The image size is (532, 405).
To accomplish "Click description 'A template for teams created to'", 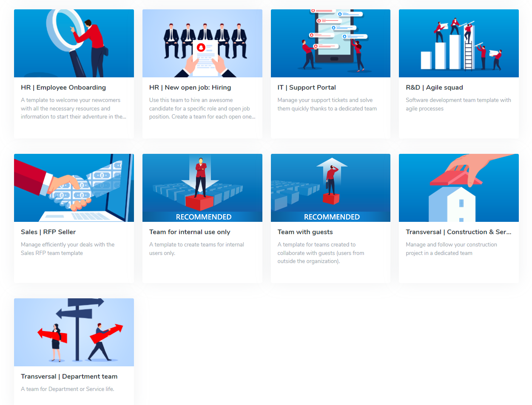I will click(x=316, y=245).
